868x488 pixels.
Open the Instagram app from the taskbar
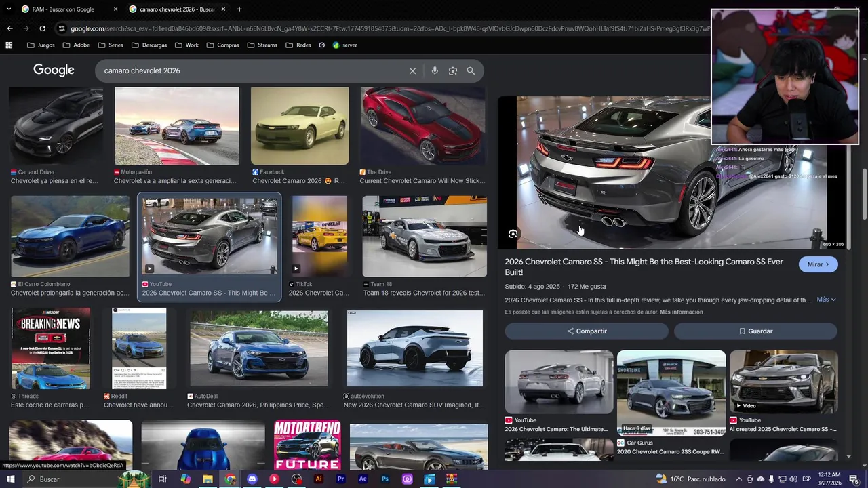[x=408, y=479]
